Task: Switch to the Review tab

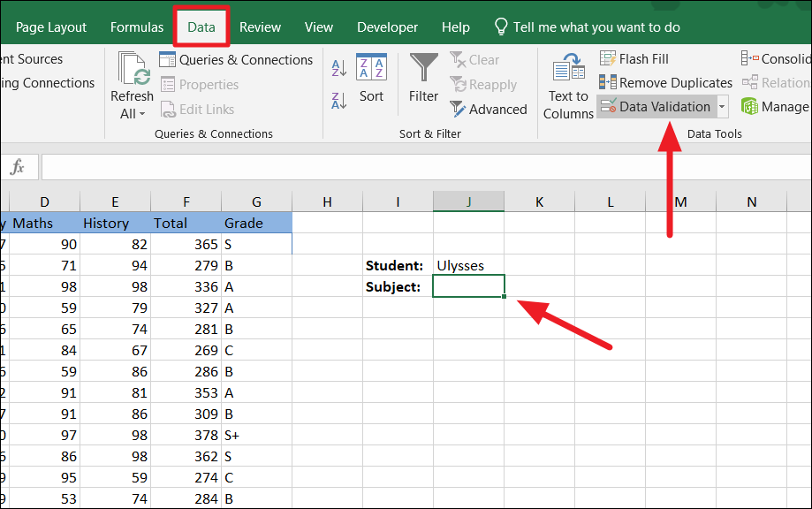Action: pos(260,27)
